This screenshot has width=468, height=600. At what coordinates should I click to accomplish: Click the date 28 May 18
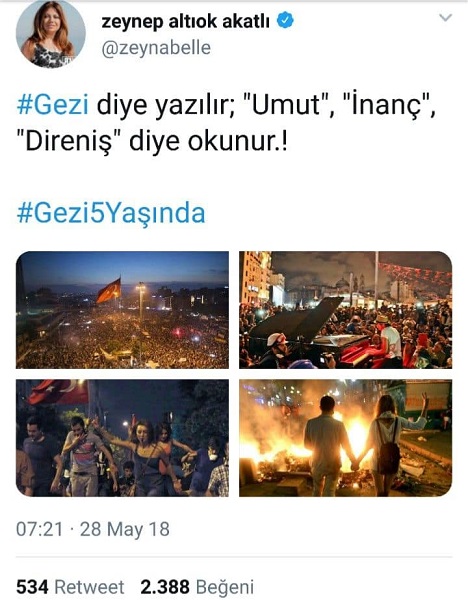click(x=125, y=529)
